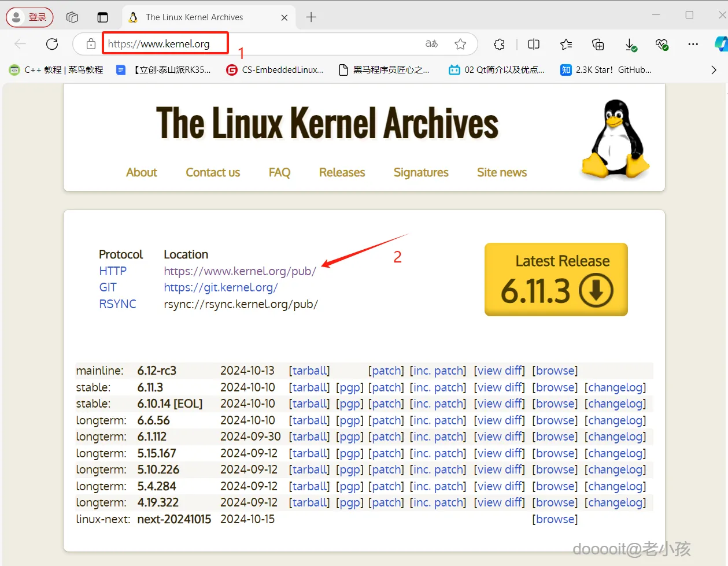The image size is (728, 566).
Task: Click the https://www.kernel.org/pub/ link
Action: [239, 271]
